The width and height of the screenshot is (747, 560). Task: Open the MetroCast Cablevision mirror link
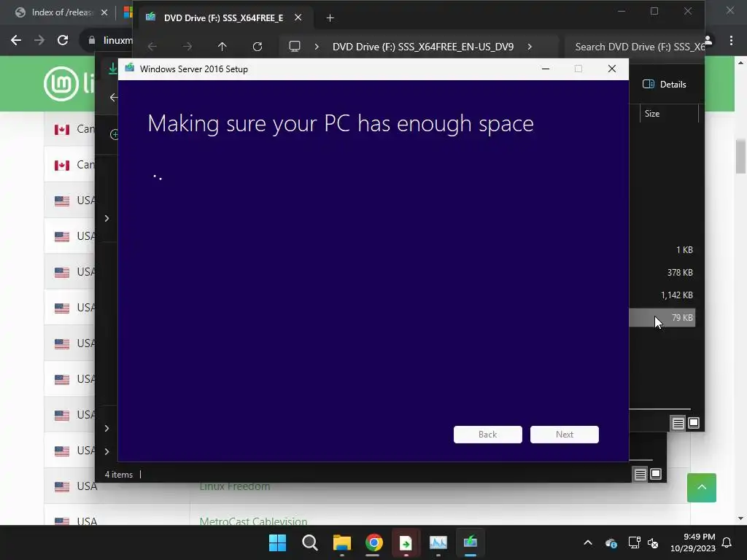coord(253,521)
